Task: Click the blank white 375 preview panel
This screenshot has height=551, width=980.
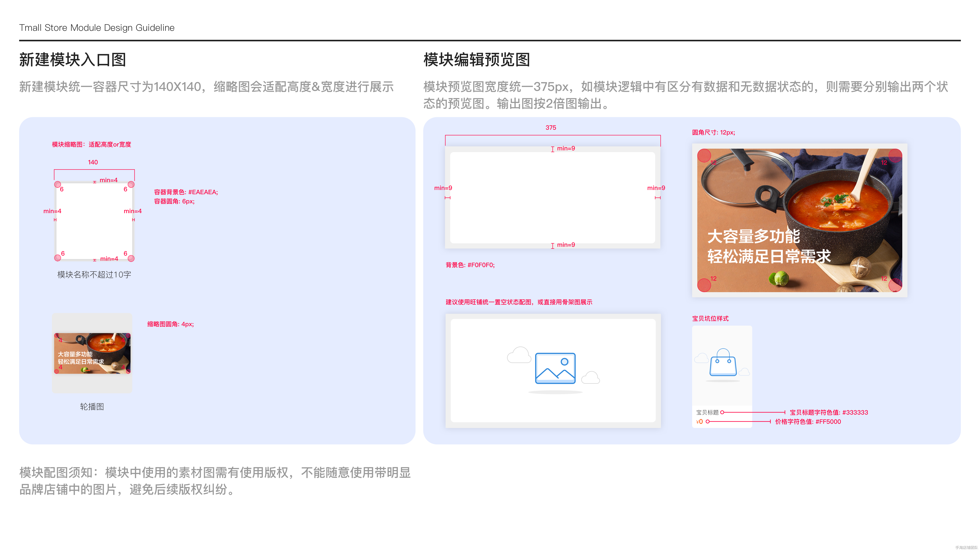Action: (552, 198)
